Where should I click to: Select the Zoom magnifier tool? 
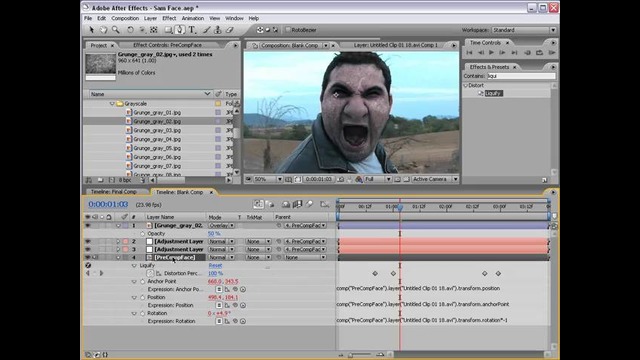click(x=116, y=30)
